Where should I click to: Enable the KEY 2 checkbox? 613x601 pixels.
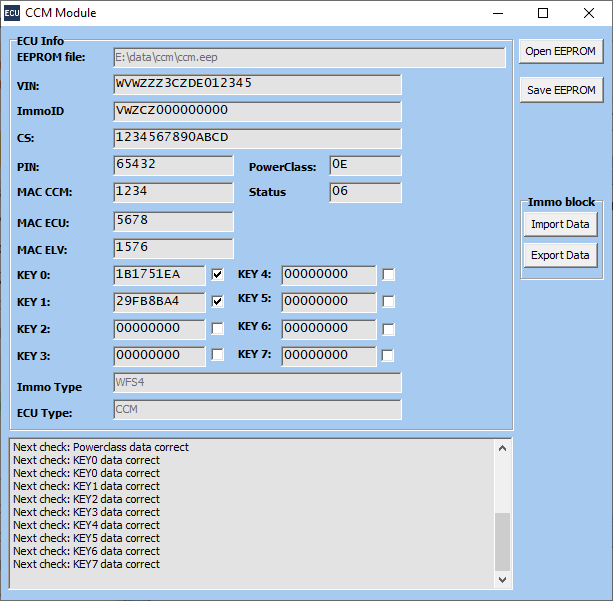217,328
